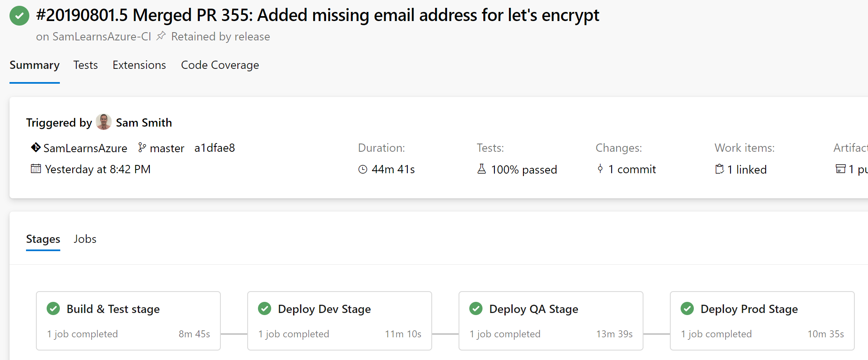Viewport: 868px width, 360px height.
Task: Switch to the Tests tab
Action: [85, 65]
